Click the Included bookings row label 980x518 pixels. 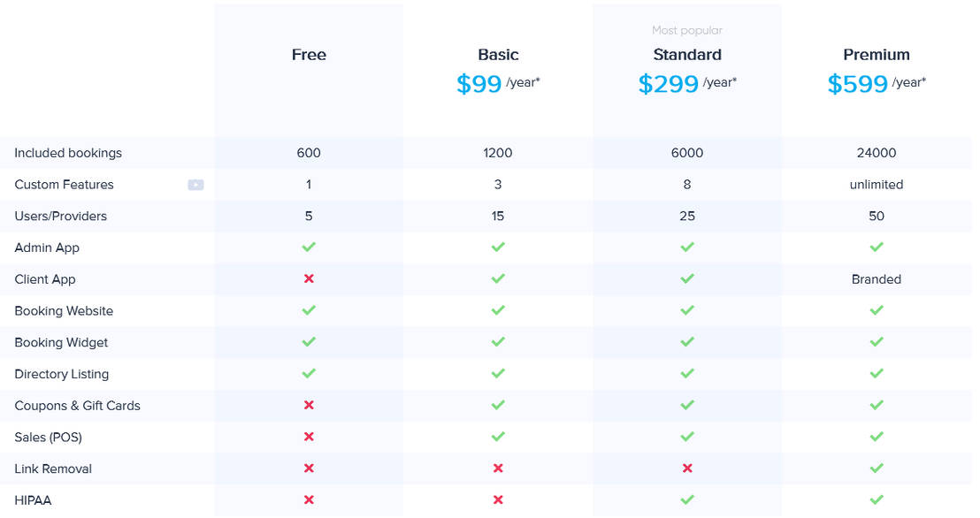coord(68,153)
